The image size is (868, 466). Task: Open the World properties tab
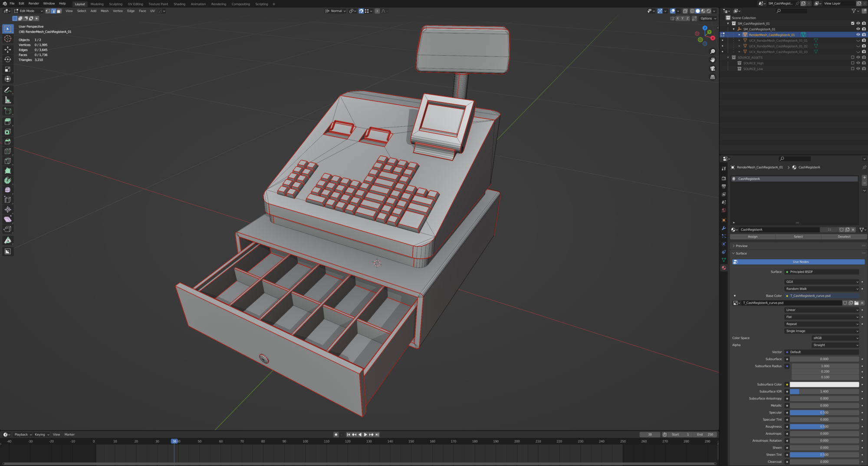click(x=723, y=211)
